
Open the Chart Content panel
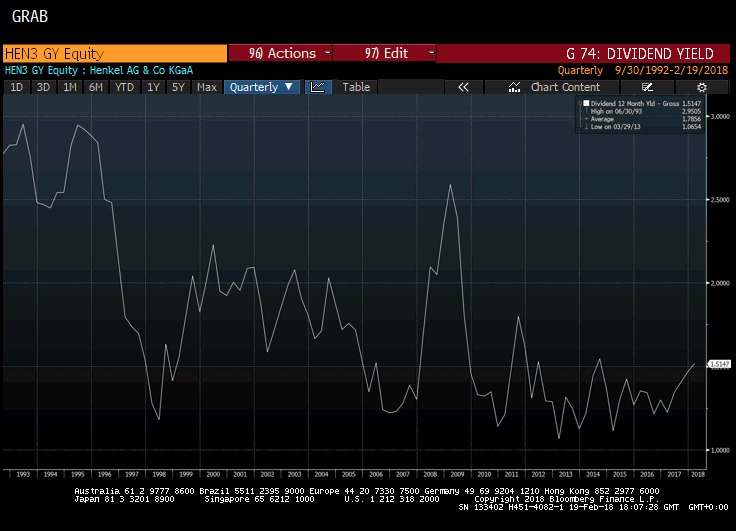[x=554, y=87]
